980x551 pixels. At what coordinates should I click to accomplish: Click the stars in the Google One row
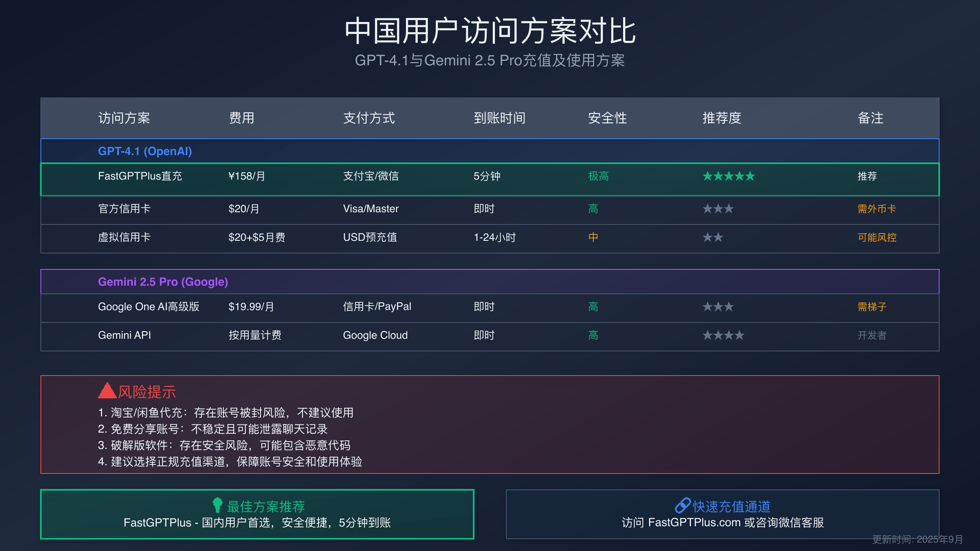pos(718,307)
